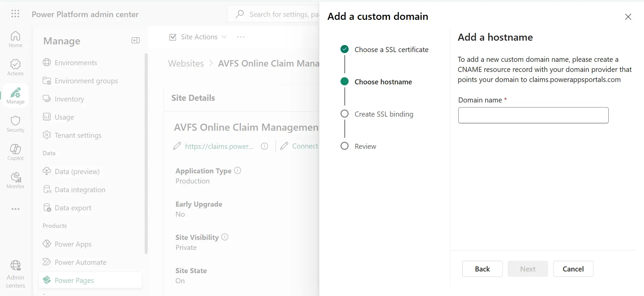Click the Connect custom domain link

305,146
